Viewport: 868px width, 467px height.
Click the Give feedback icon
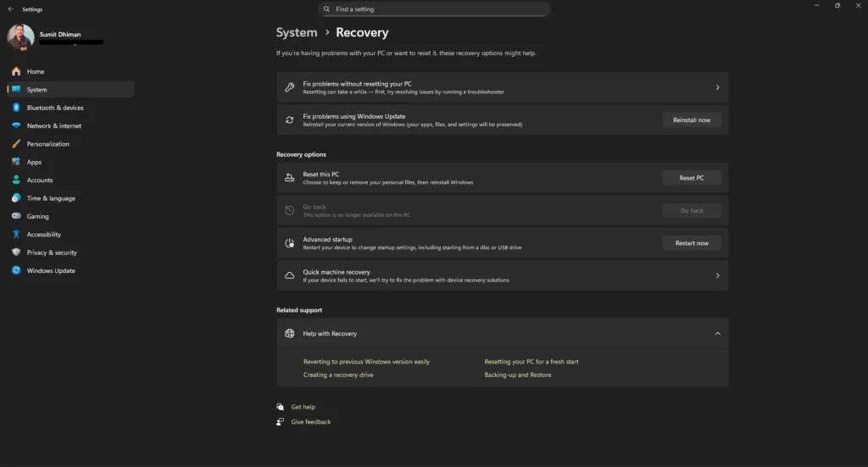[x=280, y=421]
